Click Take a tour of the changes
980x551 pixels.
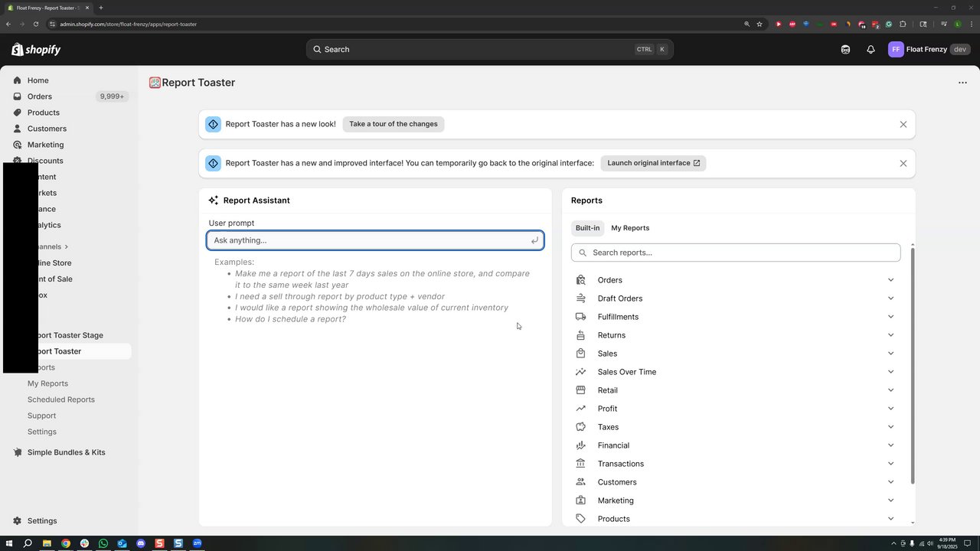(x=394, y=124)
